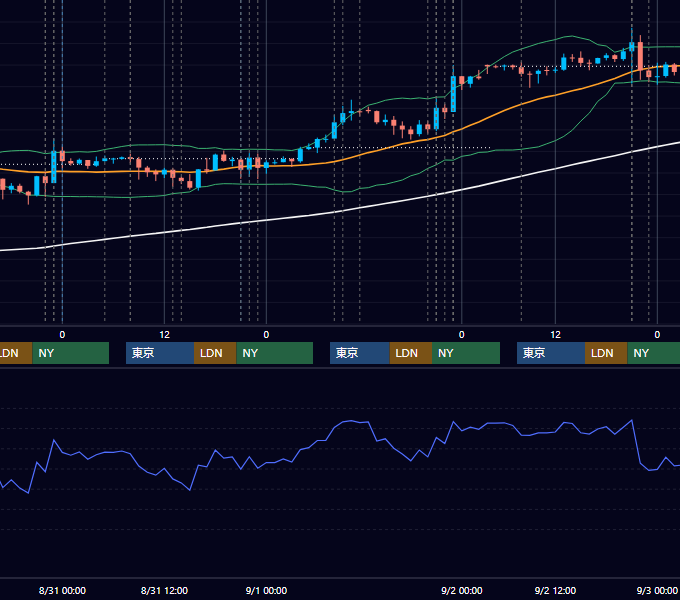
Task: Select the NY session bar spanning 8/31 00:00
Action: coord(71,353)
